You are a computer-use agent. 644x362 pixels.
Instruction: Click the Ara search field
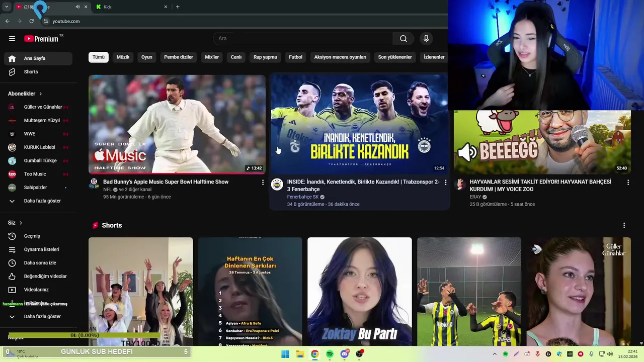point(303,39)
